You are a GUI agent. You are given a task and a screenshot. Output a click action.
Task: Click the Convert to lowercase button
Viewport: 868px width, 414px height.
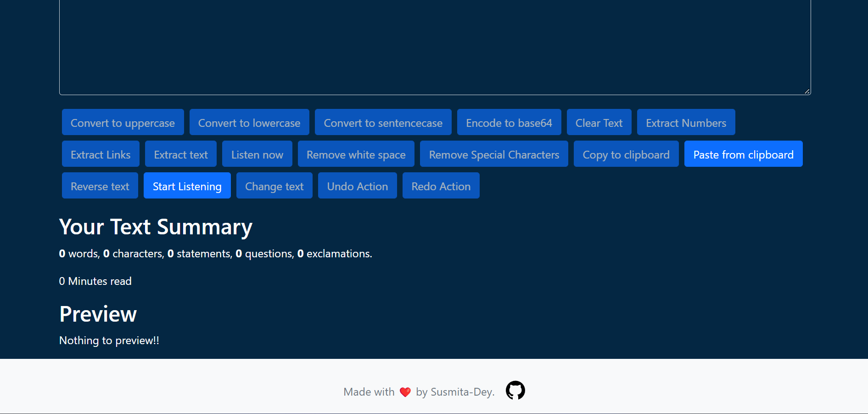coord(249,122)
